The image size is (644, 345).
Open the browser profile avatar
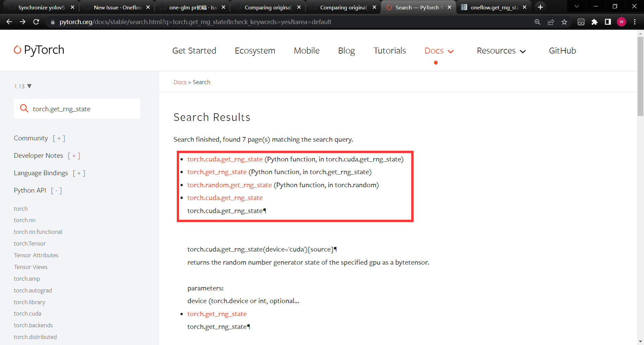click(x=622, y=22)
